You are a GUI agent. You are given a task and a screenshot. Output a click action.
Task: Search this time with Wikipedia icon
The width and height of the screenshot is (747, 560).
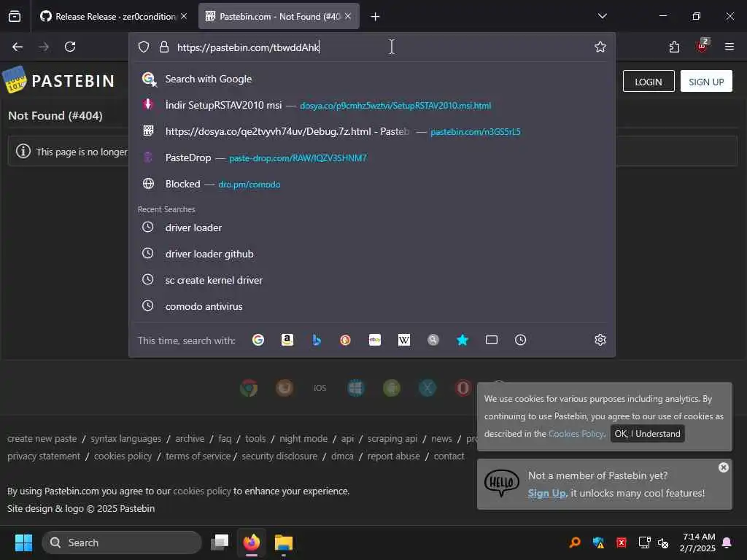(x=404, y=340)
